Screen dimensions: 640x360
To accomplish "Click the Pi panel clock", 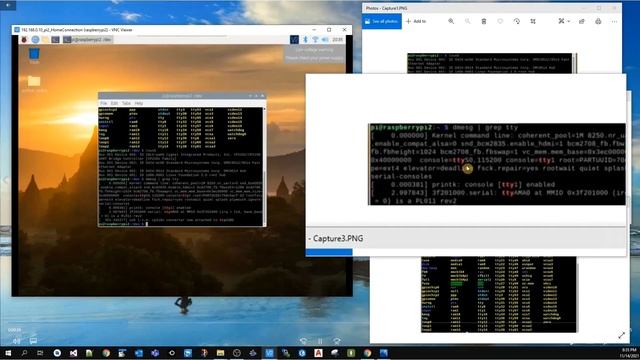I will [338, 40].
